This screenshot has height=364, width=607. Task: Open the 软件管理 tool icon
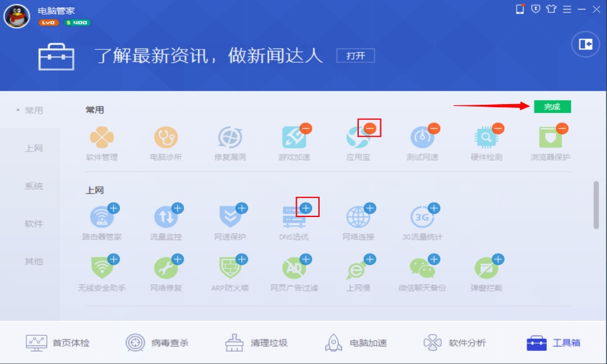pyautogui.click(x=102, y=138)
